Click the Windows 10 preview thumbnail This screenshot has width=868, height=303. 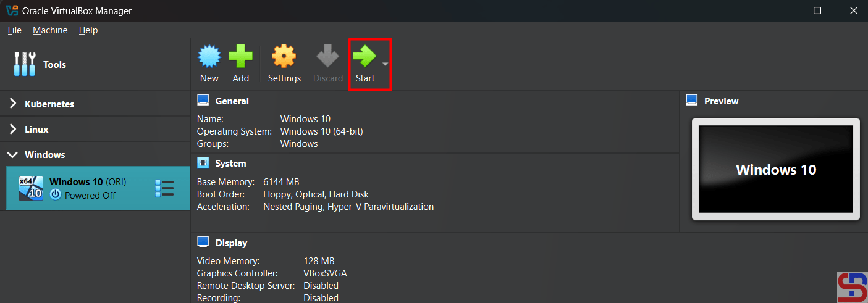[775, 169]
